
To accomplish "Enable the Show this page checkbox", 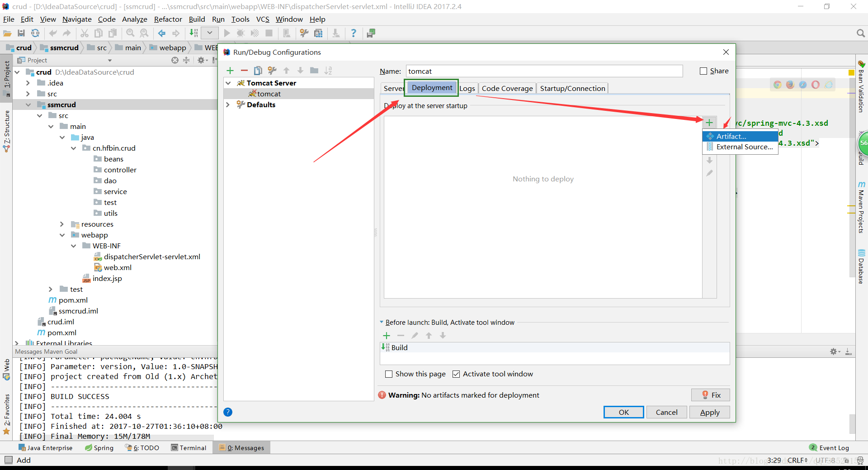I will pyautogui.click(x=389, y=374).
